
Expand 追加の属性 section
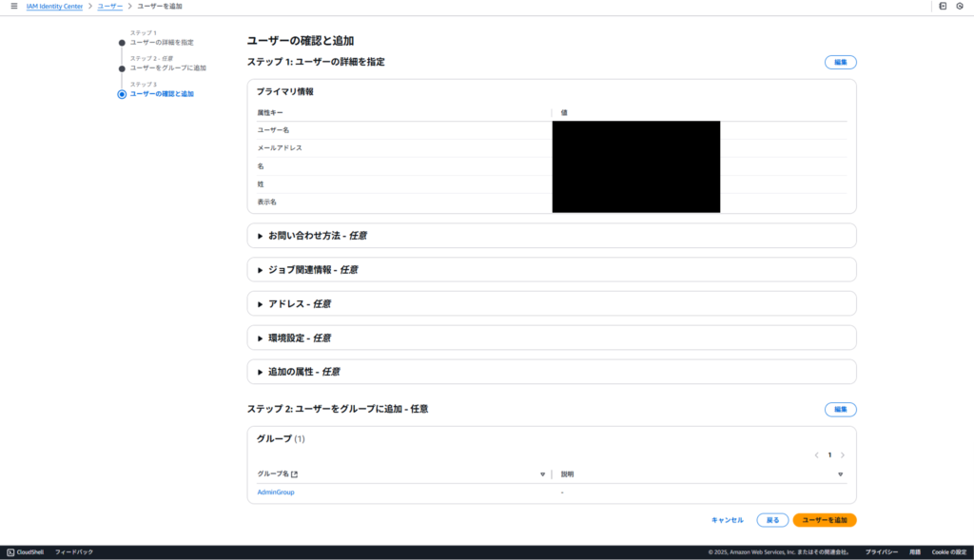[552, 372]
